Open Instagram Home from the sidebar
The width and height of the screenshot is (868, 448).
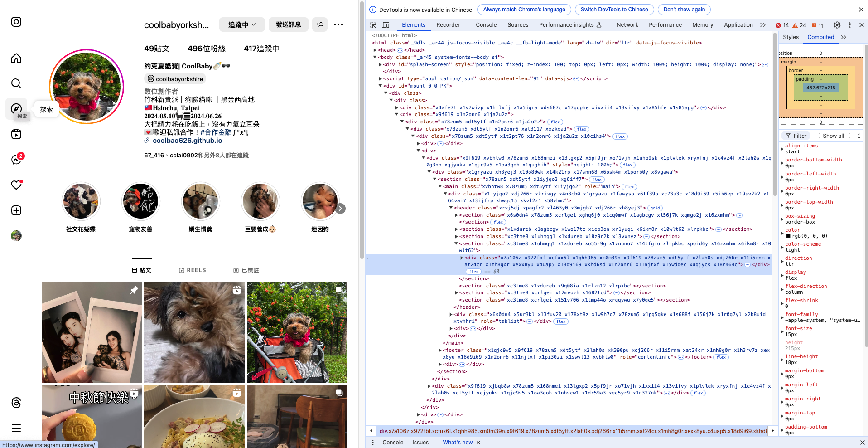[16, 58]
